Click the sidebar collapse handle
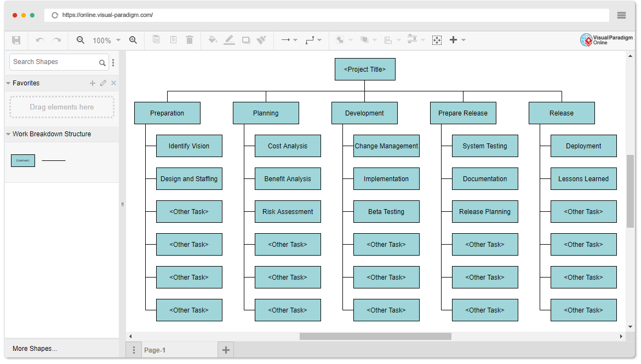The width and height of the screenshot is (641, 364). 122,204
